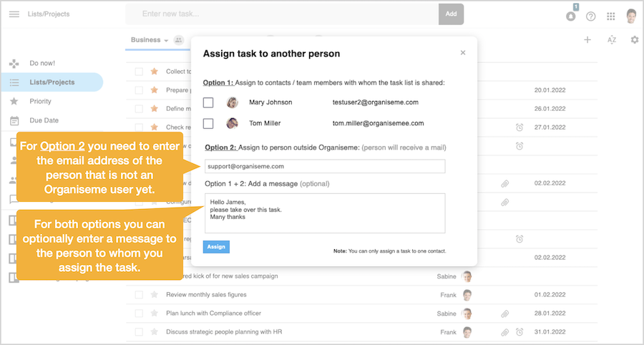Click the email testuser2@organiseme.com
The height and width of the screenshot is (345, 644).
(x=376, y=102)
